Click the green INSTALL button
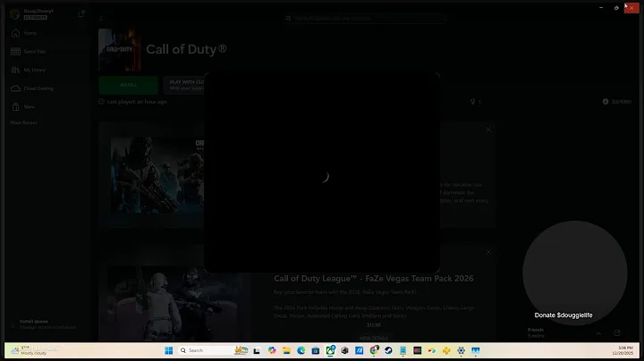This screenshot has width=644, height=361. click(x=128, y=85)
